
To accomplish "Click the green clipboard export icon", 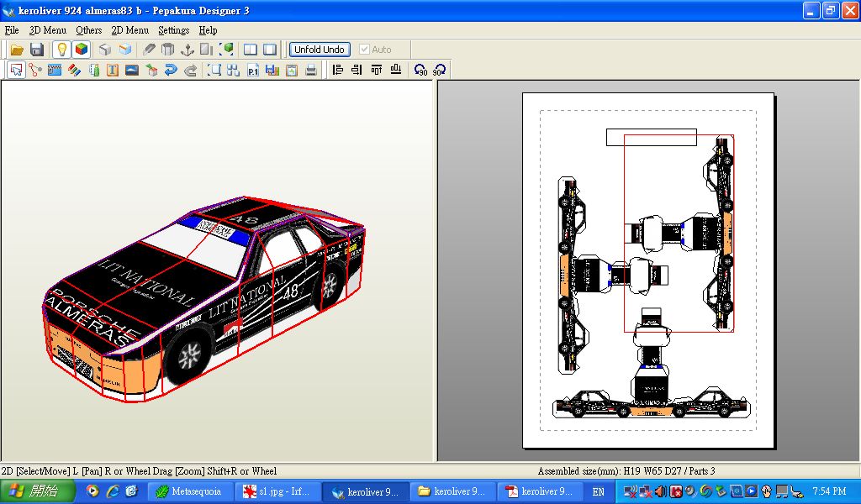I will [292, 71].
